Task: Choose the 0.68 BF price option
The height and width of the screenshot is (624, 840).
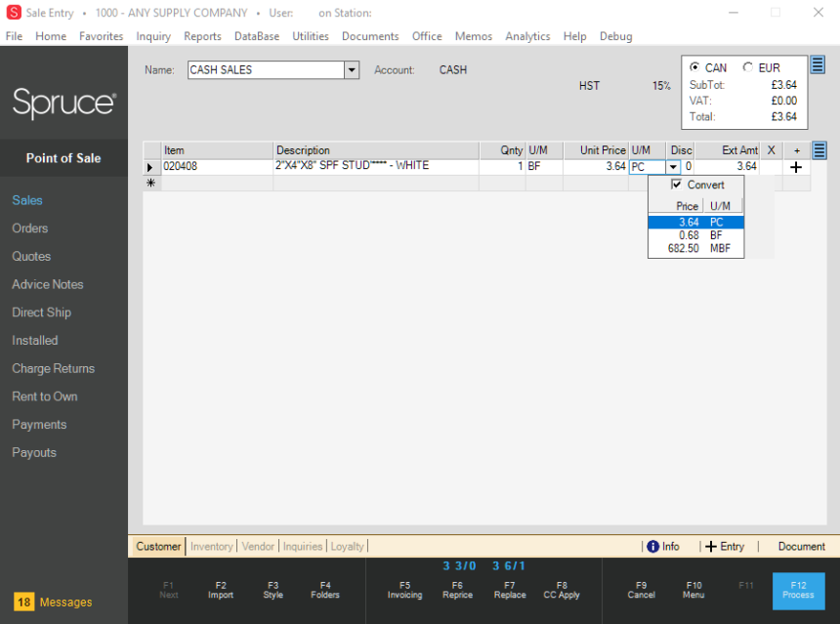Action: coord(695,235)
